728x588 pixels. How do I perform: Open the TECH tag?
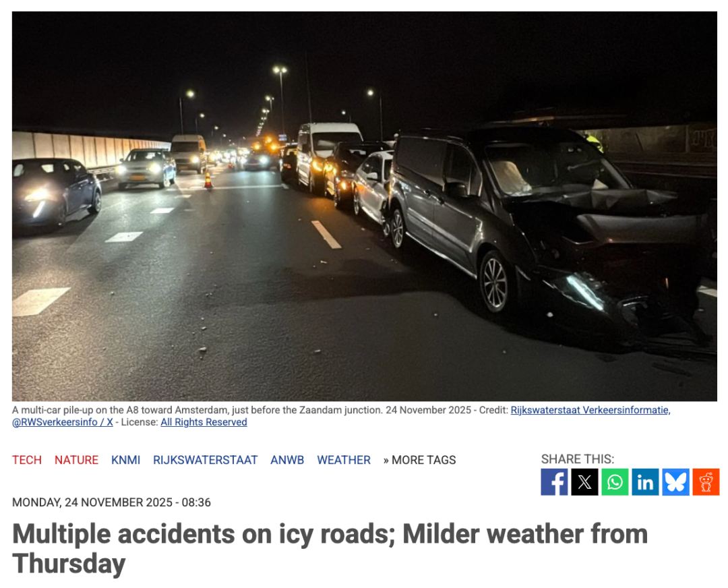(x=27, y=460)
